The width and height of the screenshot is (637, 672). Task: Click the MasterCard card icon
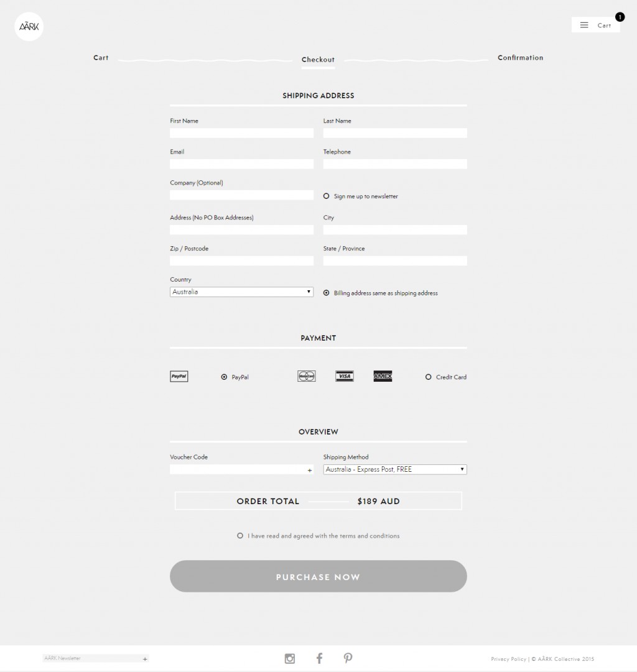tap(305, 376)
